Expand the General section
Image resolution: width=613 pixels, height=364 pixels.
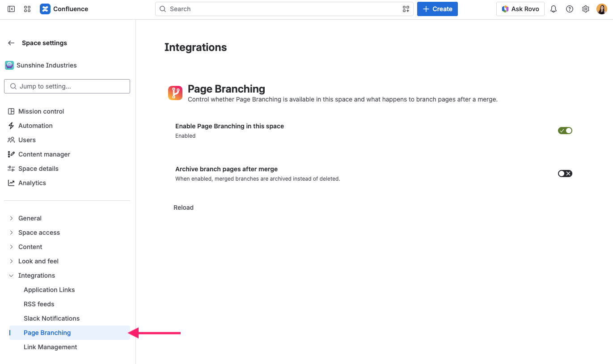tap(11, 218)
